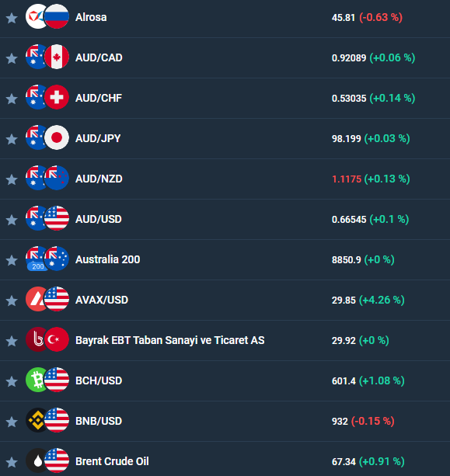450x476 pixels.
Task: Click the AUD/JPY Japan flag icon
Action: [x=57, y=137]
